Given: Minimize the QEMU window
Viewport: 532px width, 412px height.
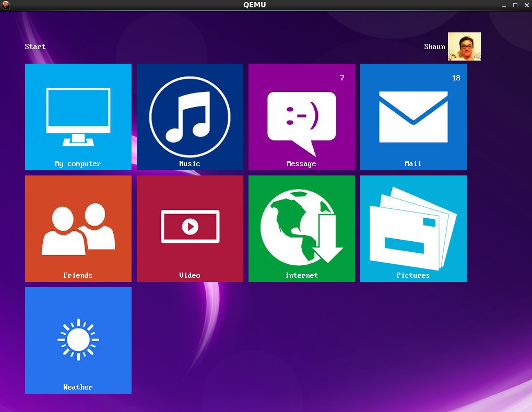Looking at the screenshot, I should (504, 5).
